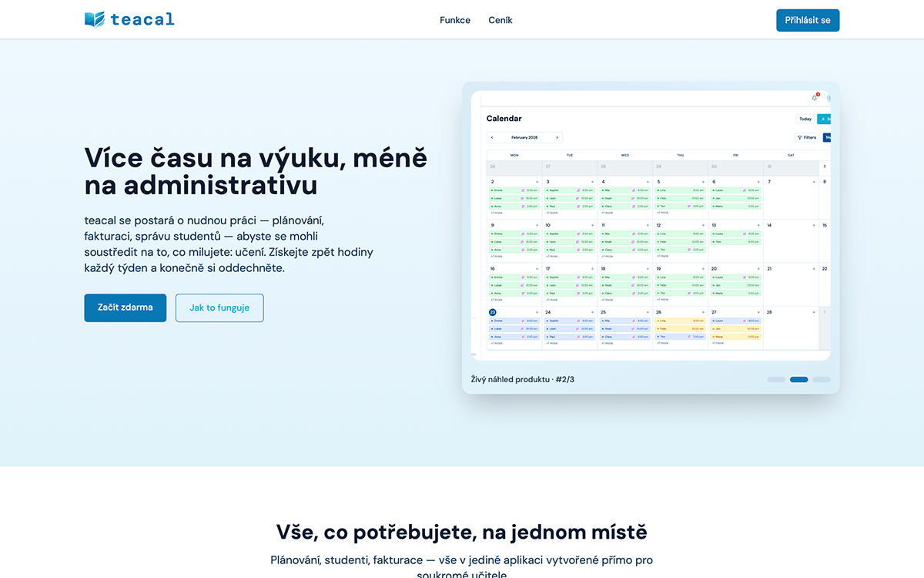Add event with plus on February 10
The height and width of the screenshot is (578, 924).
pyautogui.click(x=593, y=225)
